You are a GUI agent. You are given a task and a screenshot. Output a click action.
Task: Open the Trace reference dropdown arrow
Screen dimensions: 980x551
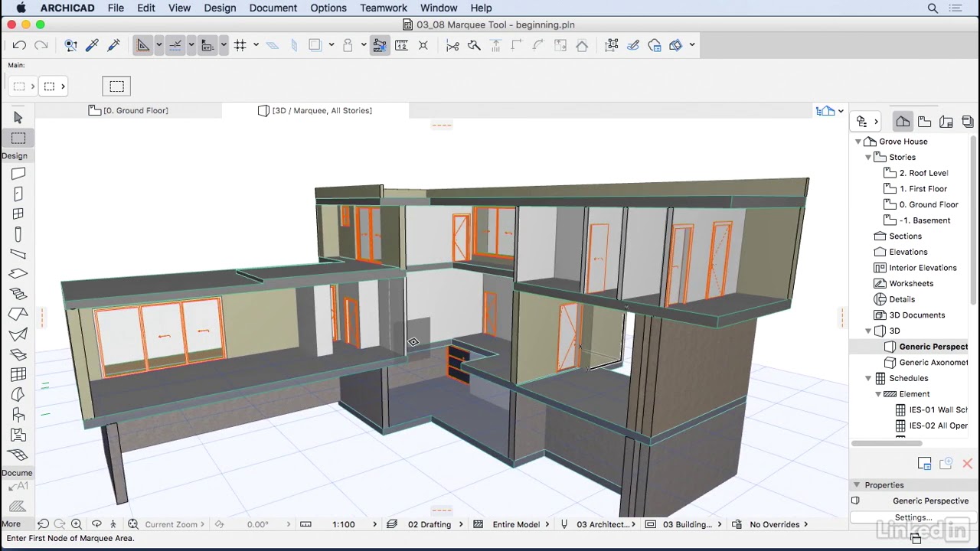(x=331, y=45)
